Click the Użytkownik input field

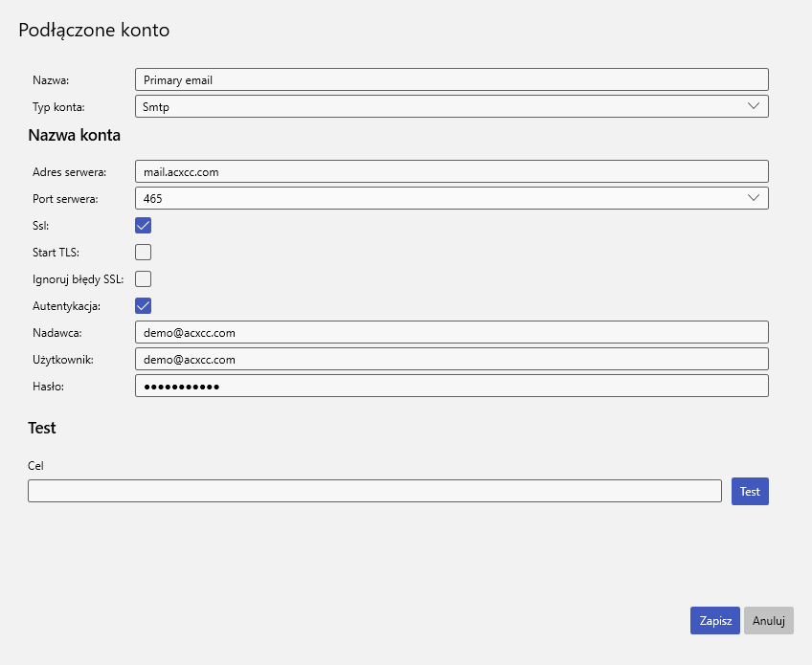tap(451, 359)
